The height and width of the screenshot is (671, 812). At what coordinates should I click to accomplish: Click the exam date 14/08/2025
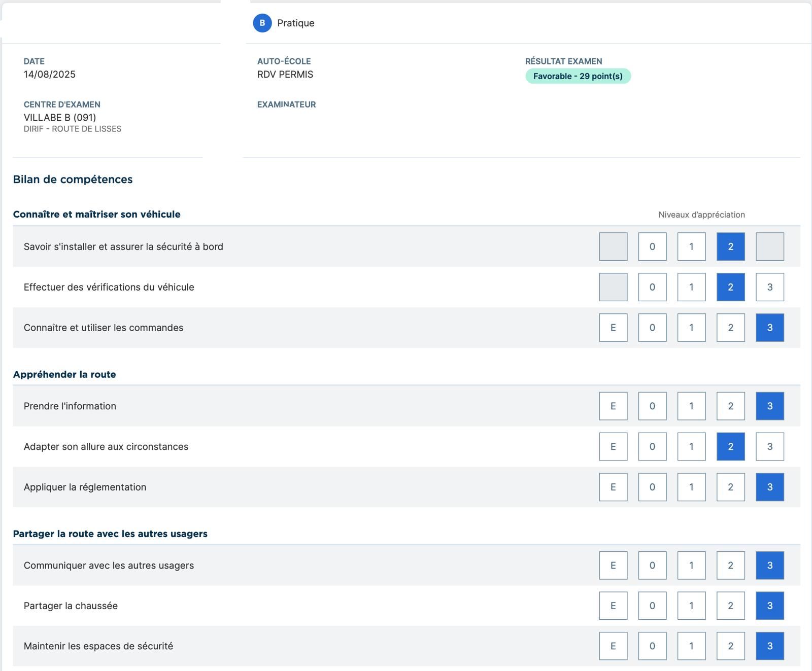[x=50, y=75]
